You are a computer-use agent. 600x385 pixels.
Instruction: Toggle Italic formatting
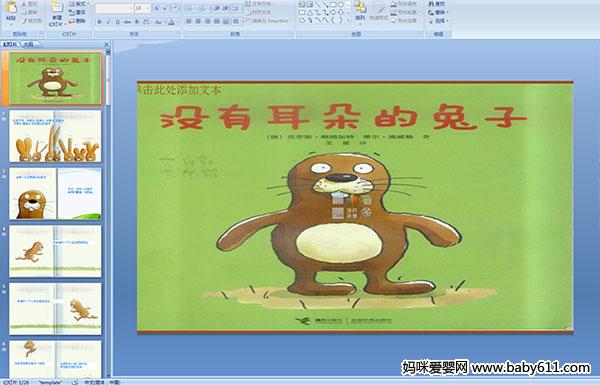click(108, 22)
